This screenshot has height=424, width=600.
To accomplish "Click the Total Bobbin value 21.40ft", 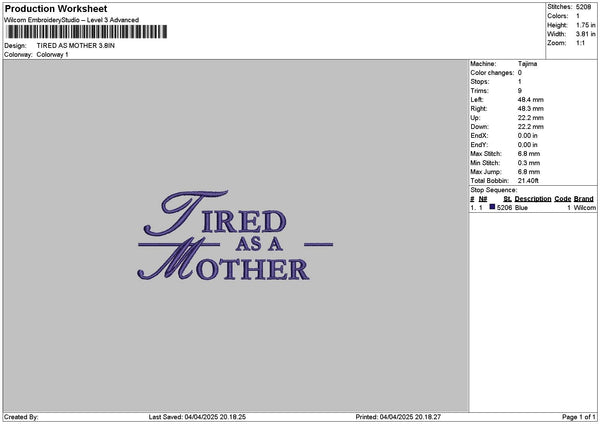I will pyautogui.click(x=528, y=181).
